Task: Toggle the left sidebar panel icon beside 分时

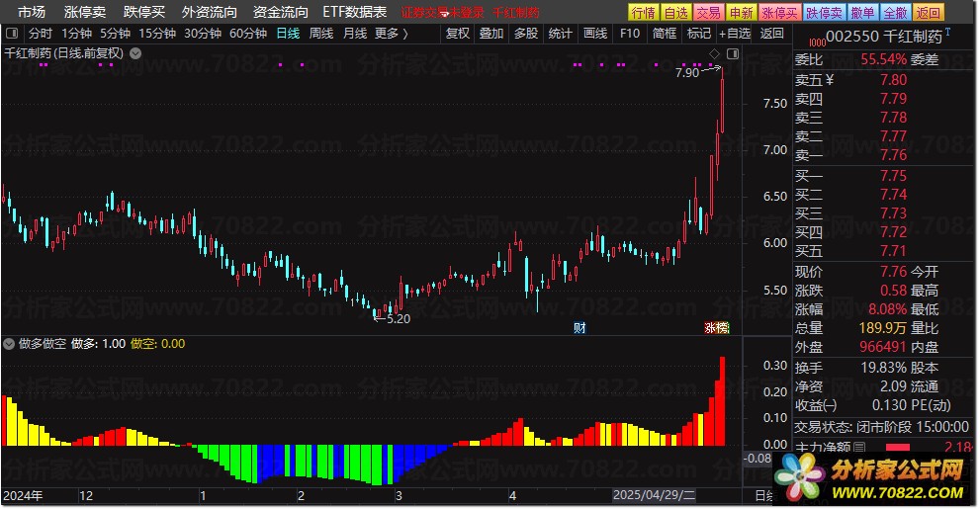Action: point(13,33)
